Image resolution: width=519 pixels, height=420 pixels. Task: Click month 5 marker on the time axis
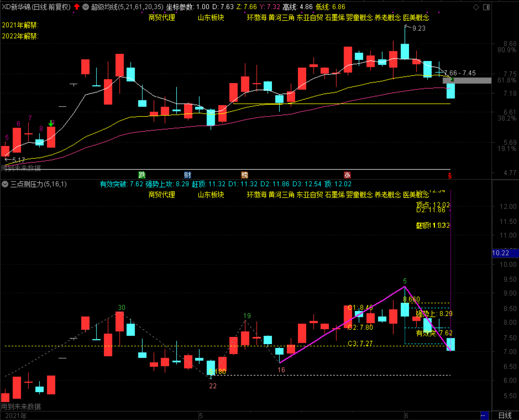tap(200, 416)
